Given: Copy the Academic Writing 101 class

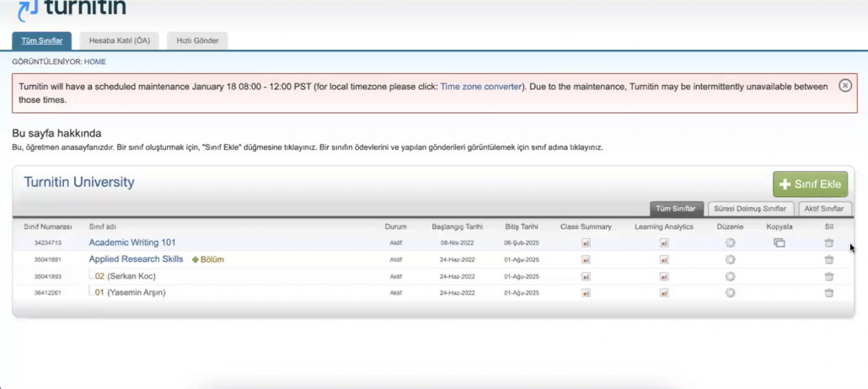Looking at the screenshot, I should 779,243.
